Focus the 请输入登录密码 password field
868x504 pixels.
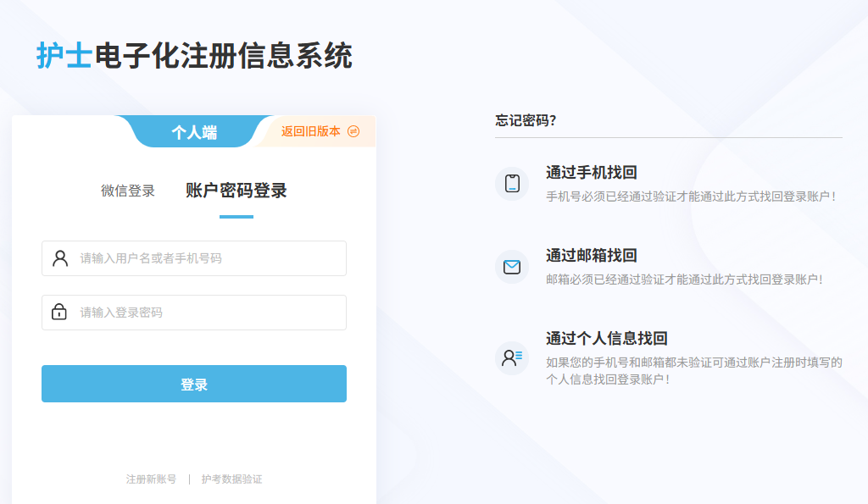[x=208, y=313]
